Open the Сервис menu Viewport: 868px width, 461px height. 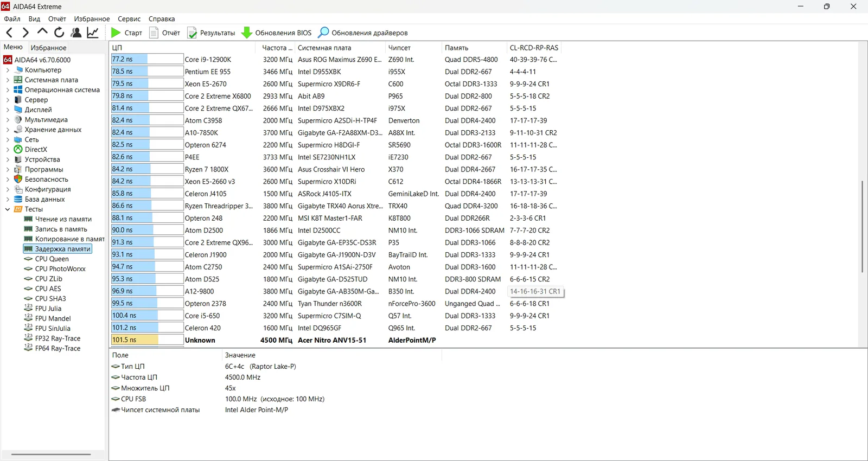click(129, 18)
